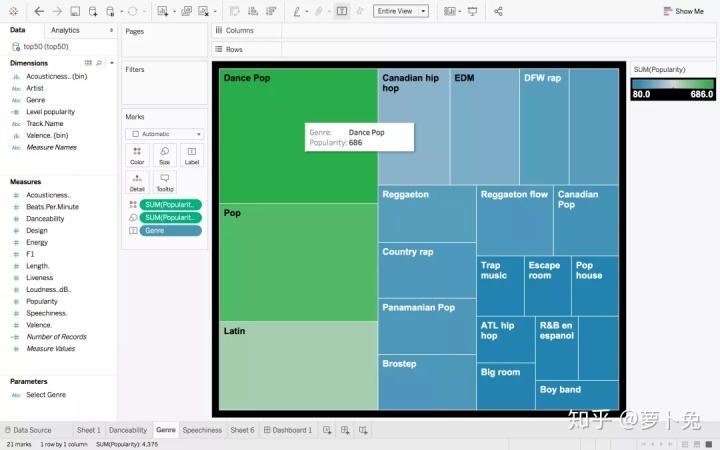Toggle the mark labels (T) toolbar button
The height and width of the screenshot is (450, 720).
point(342,11)
